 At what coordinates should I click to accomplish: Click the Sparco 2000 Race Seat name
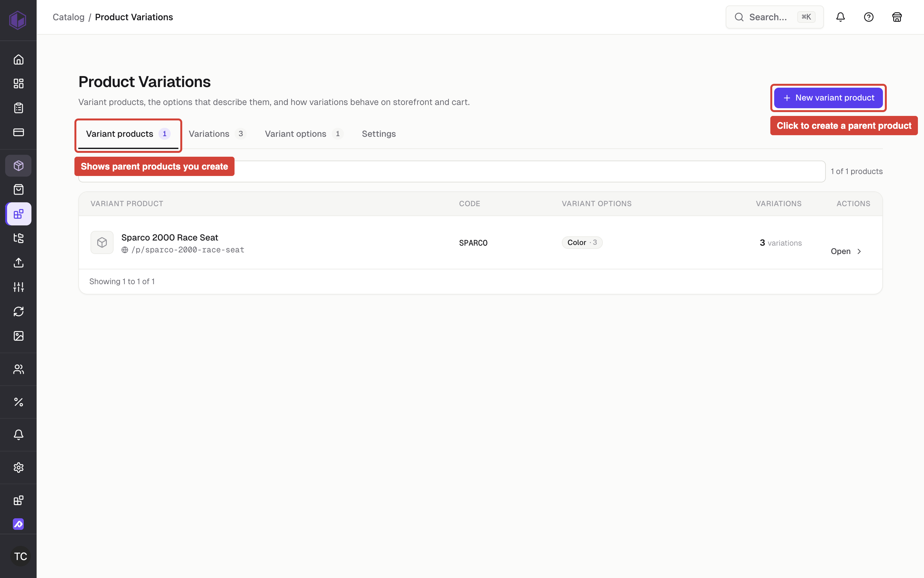tap(169, 237)
